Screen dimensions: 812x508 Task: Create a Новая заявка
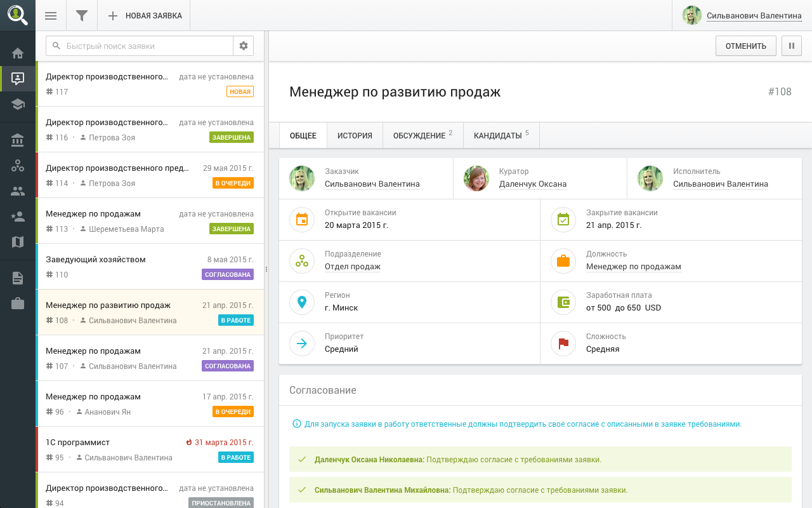pos(145,16)
